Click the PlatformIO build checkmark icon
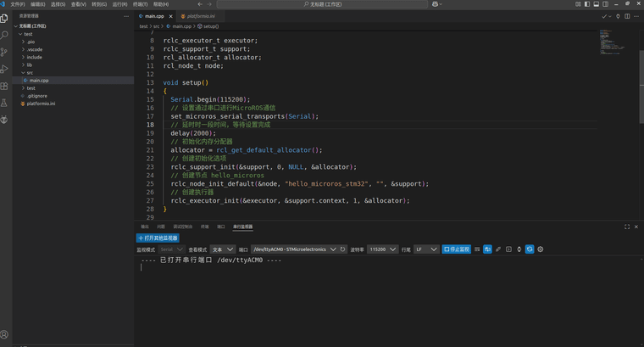Screen dimensions: 644x347 (604, 16)
